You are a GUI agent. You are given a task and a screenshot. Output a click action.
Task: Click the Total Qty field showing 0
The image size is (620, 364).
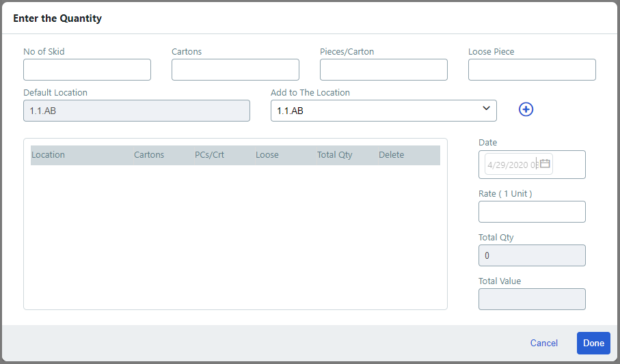pos(532,255)
